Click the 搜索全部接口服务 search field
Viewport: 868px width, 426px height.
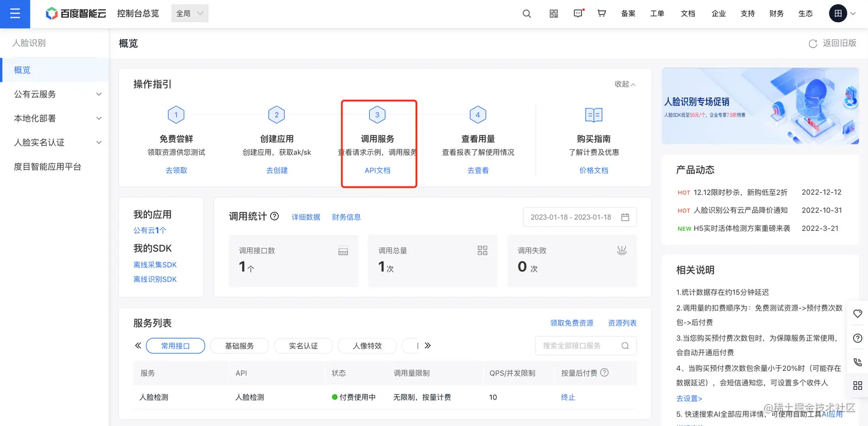[586, 346]
